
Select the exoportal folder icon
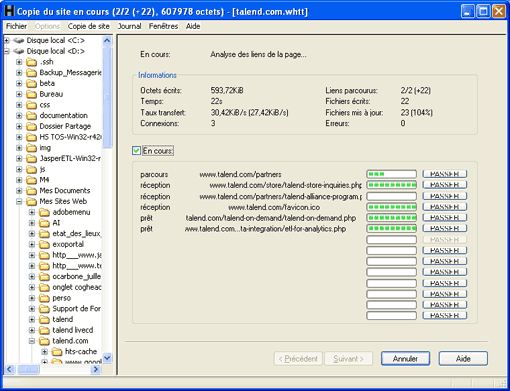[44, 244]
